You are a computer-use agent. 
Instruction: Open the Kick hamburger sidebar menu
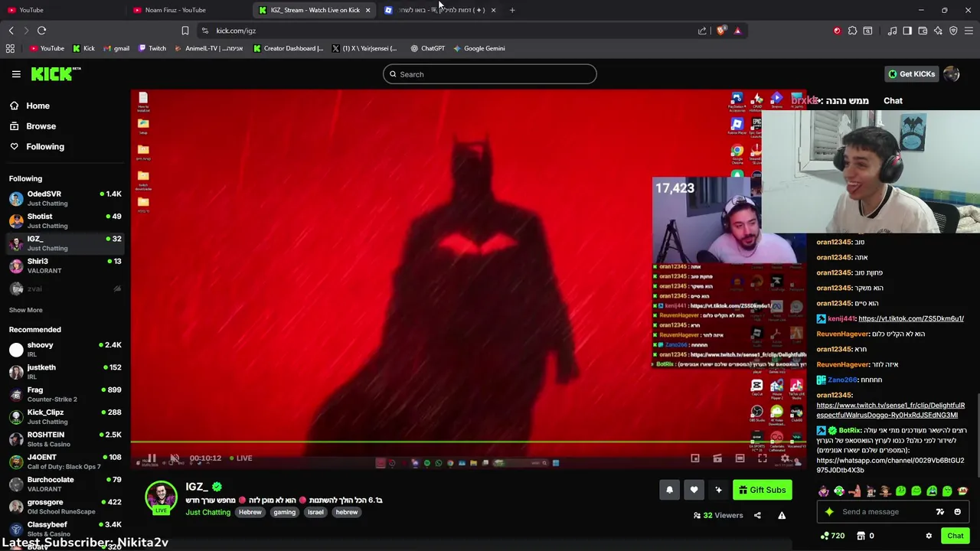tap(16, 74)
